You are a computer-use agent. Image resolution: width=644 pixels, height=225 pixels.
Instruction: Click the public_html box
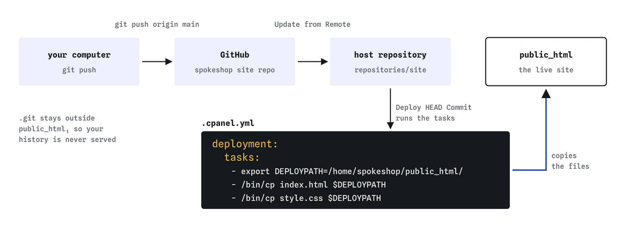pyautogui.click(x=546, y=62)
